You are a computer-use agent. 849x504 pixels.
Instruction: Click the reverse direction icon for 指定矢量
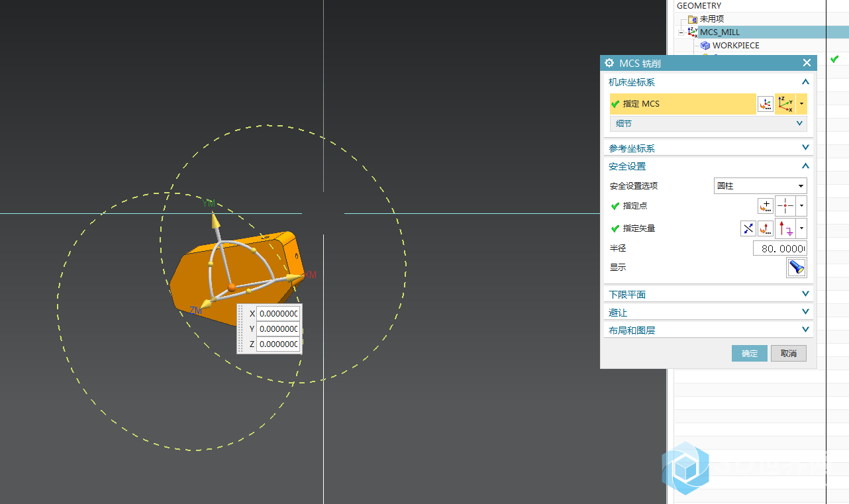click(748, 228)
